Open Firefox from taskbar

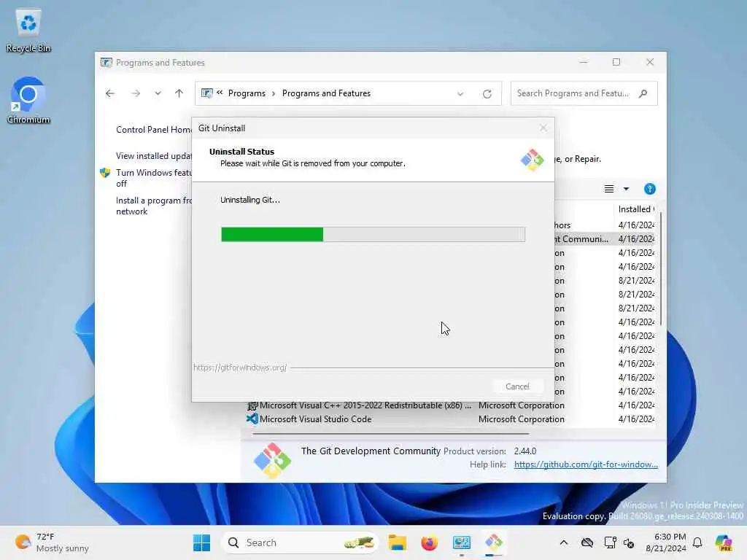tap(429, 542)
